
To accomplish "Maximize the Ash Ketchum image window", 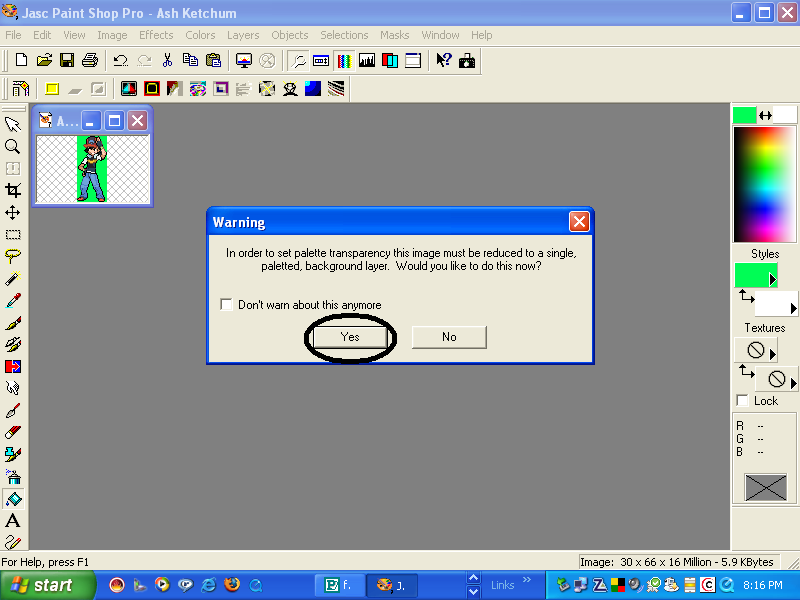I will coord(114,121).
